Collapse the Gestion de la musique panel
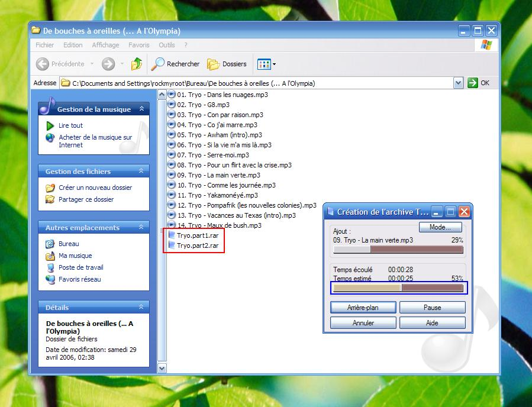This screenshot has width=532, height=407. 141,109
